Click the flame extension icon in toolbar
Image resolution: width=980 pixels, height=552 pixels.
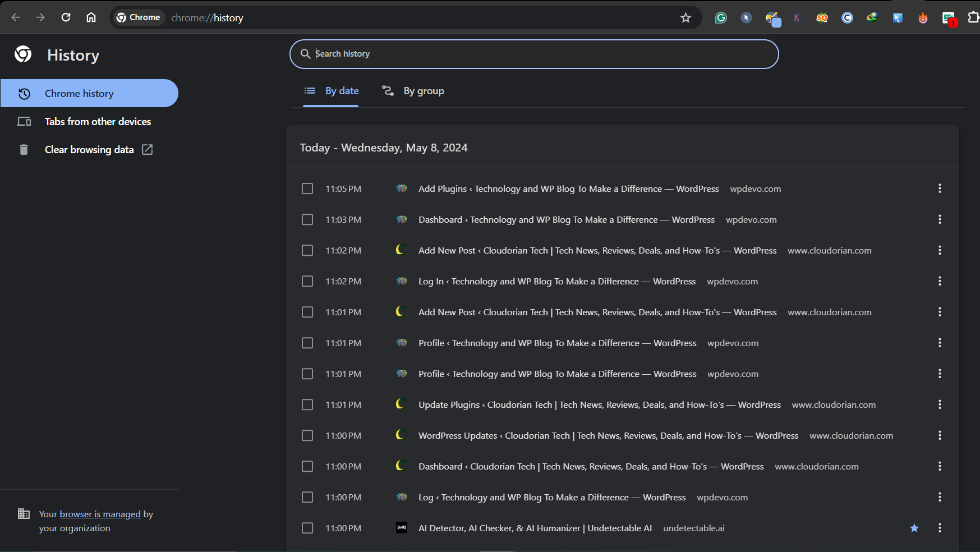[923, 18]
